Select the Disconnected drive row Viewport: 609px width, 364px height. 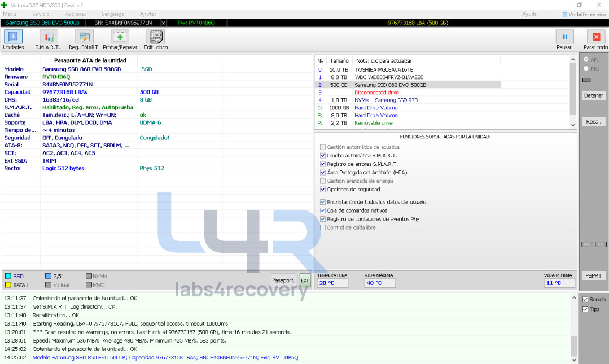click(408, 93)
